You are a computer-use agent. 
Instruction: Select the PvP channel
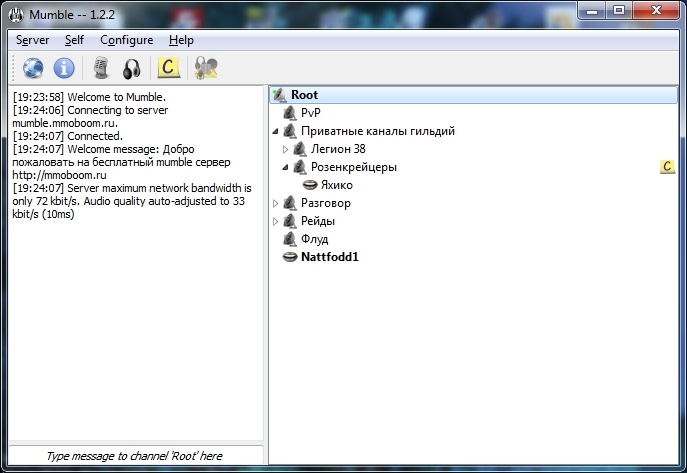point(311,113)
